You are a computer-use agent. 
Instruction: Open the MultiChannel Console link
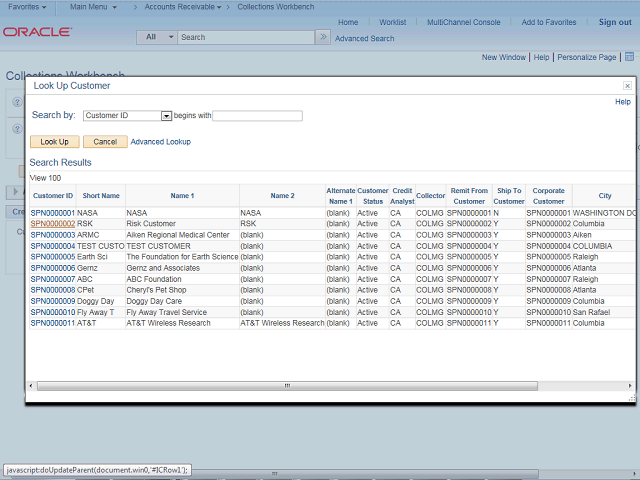click(463, 22)
